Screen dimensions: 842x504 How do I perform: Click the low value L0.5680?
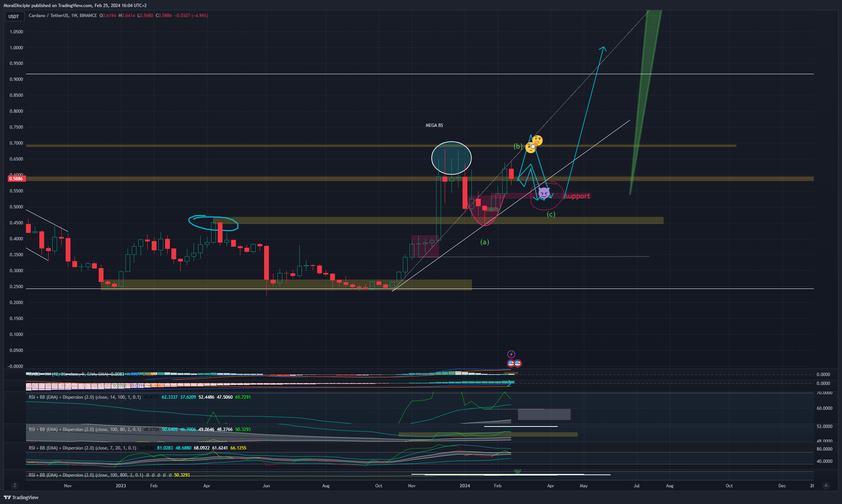pos(145,16)
